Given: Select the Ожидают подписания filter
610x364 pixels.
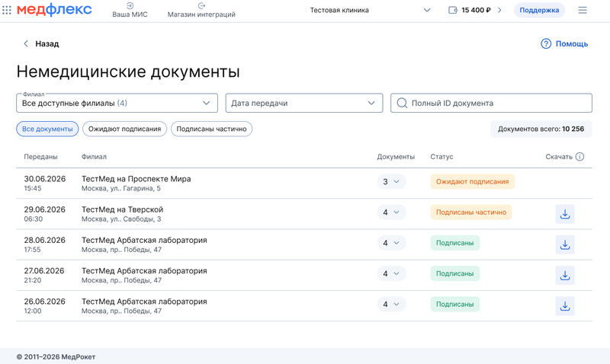Looking at the screenshot, I should pos(124,129).
